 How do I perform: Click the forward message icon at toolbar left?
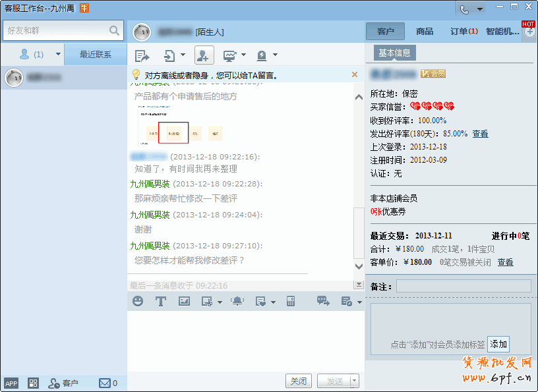[x=142, y=55]
